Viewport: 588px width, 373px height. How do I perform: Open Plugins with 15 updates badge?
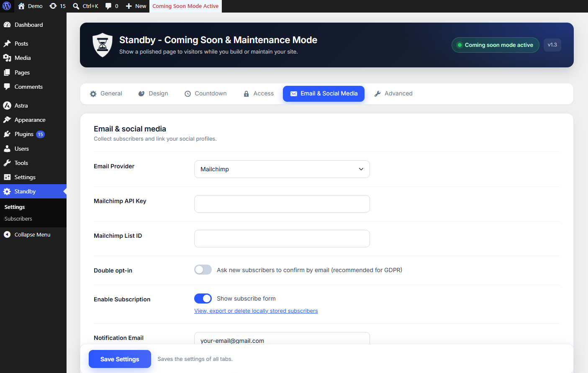(33, 134)
